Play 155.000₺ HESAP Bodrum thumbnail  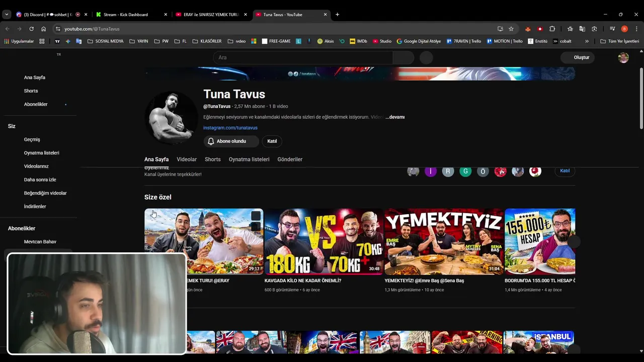coord(540,242)
